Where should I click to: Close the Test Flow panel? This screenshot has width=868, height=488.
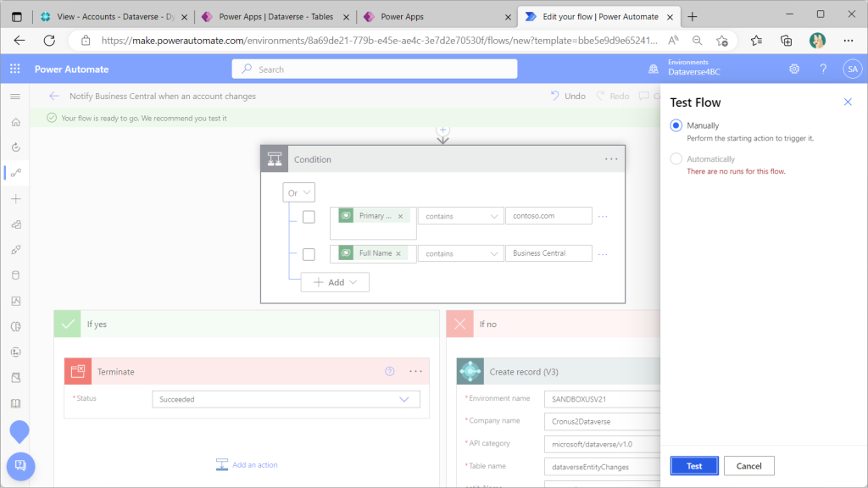point(848,102)
